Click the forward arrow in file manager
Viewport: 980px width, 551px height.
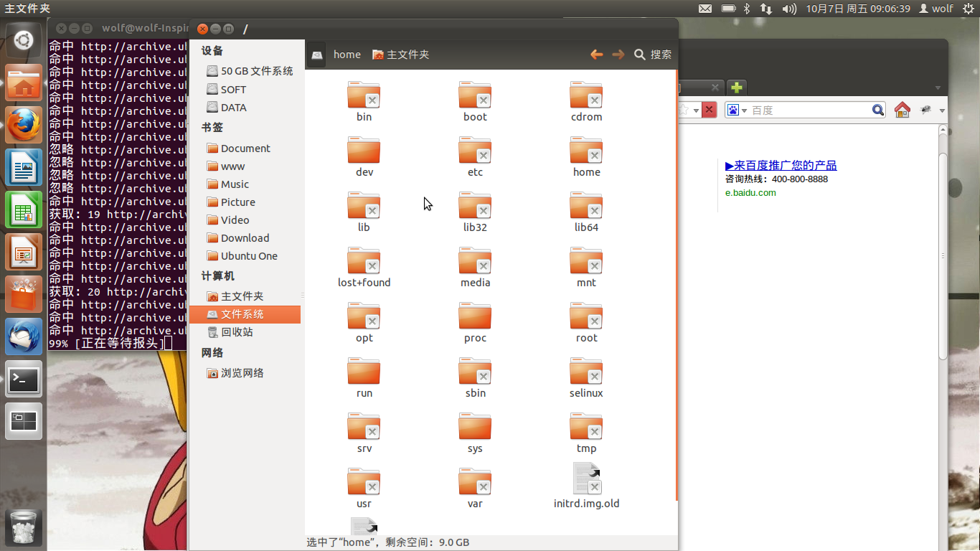click(618, 55)
